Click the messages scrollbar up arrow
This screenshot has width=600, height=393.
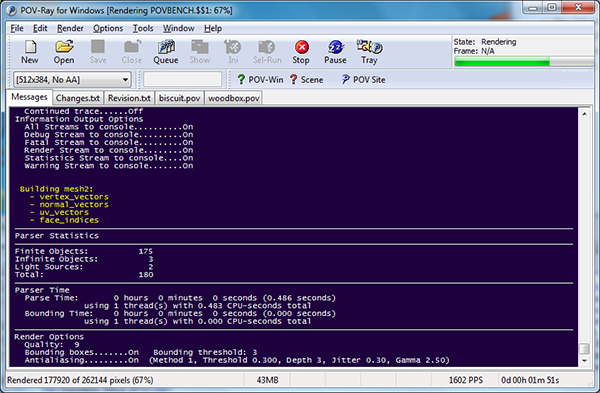[584, 114]
